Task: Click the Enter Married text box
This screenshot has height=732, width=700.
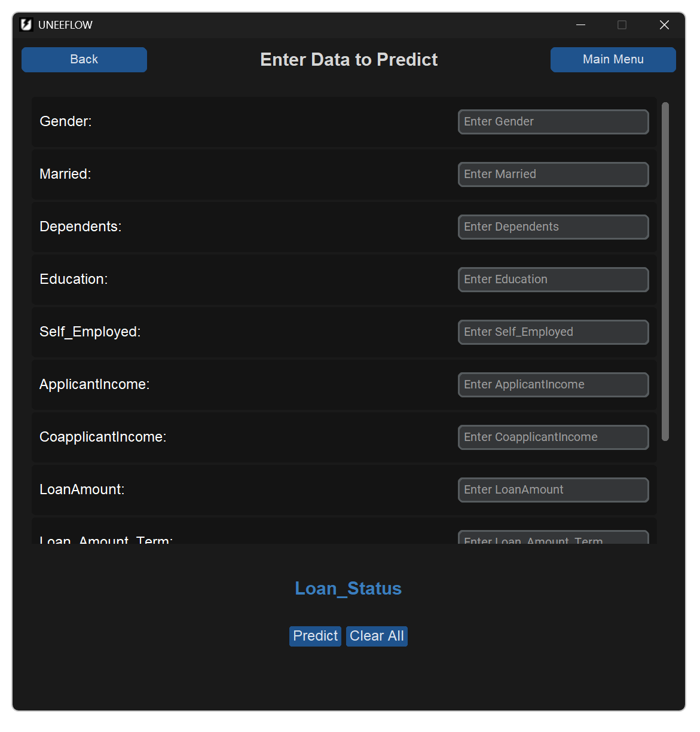Action: click(x=553, y=174)
